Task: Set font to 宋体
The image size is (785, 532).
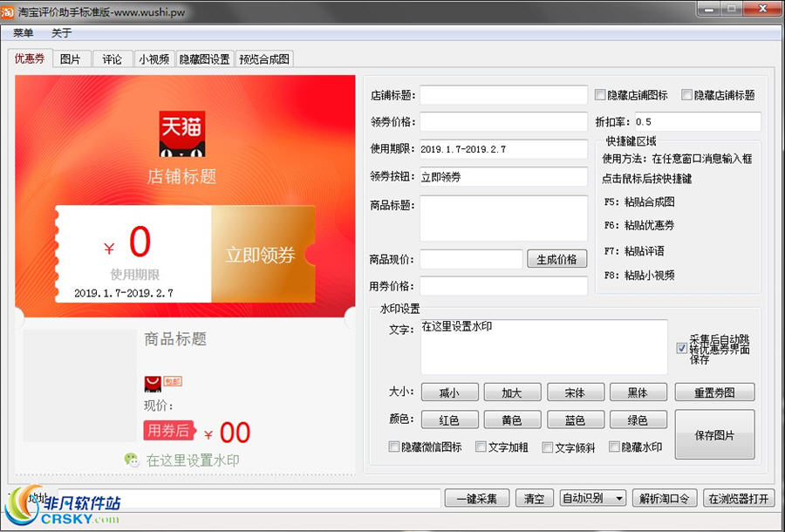Action: pyautogui.click(x=576, y=392)
